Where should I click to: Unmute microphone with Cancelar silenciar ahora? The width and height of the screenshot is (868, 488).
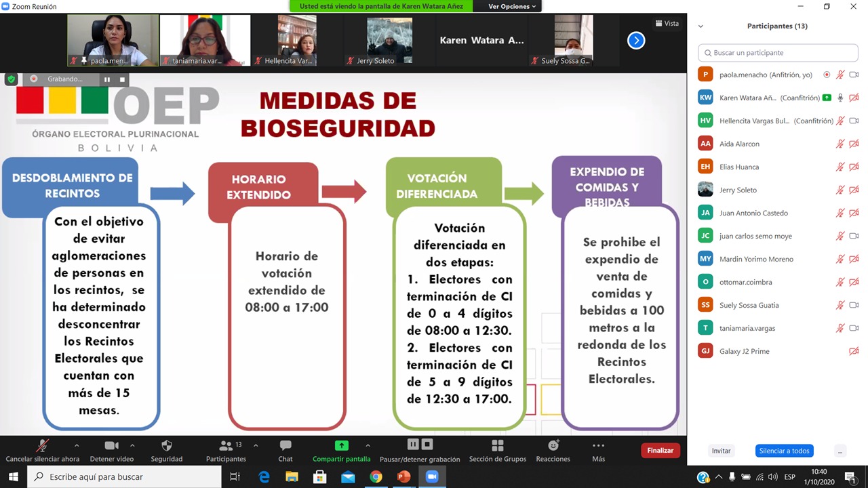(42, 446)
